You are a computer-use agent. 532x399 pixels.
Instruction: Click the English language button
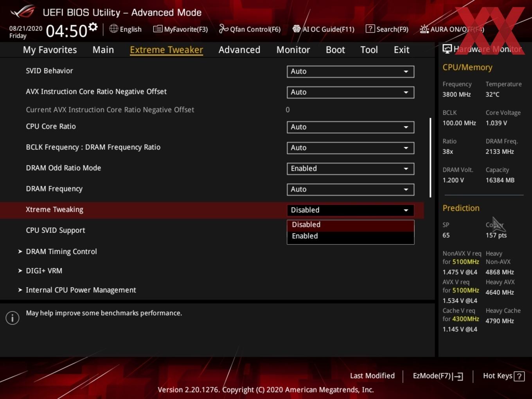point(125,29)
